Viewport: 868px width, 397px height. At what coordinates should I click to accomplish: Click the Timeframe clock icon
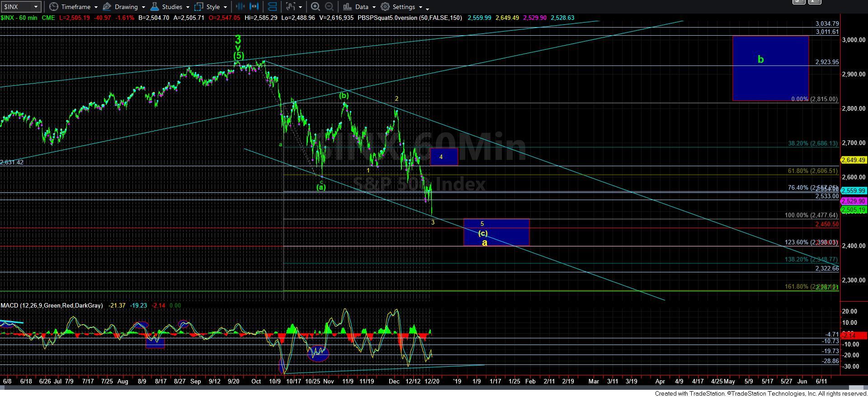54,7
